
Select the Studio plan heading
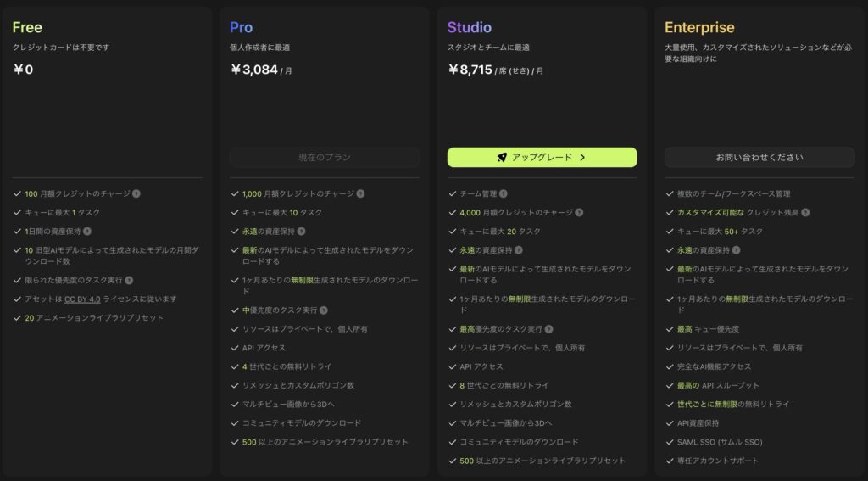pyautogui.click(x=469, y=27)
